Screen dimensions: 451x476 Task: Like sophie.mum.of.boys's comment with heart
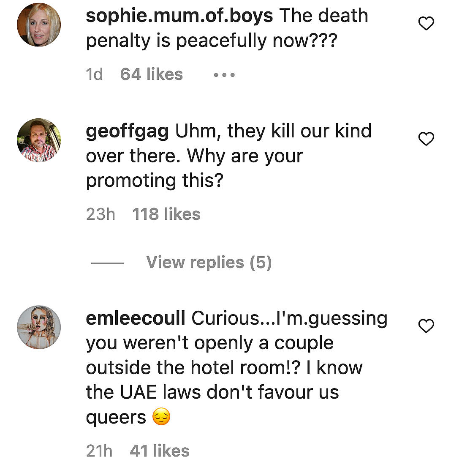pos(426,24)
